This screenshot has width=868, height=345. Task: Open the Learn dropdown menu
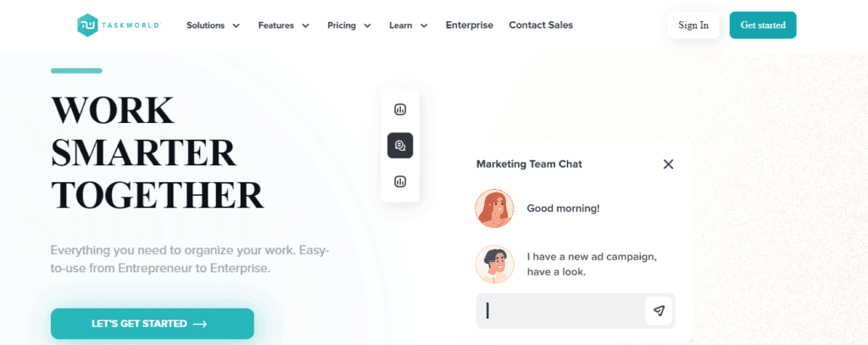(x=409, y=25)
